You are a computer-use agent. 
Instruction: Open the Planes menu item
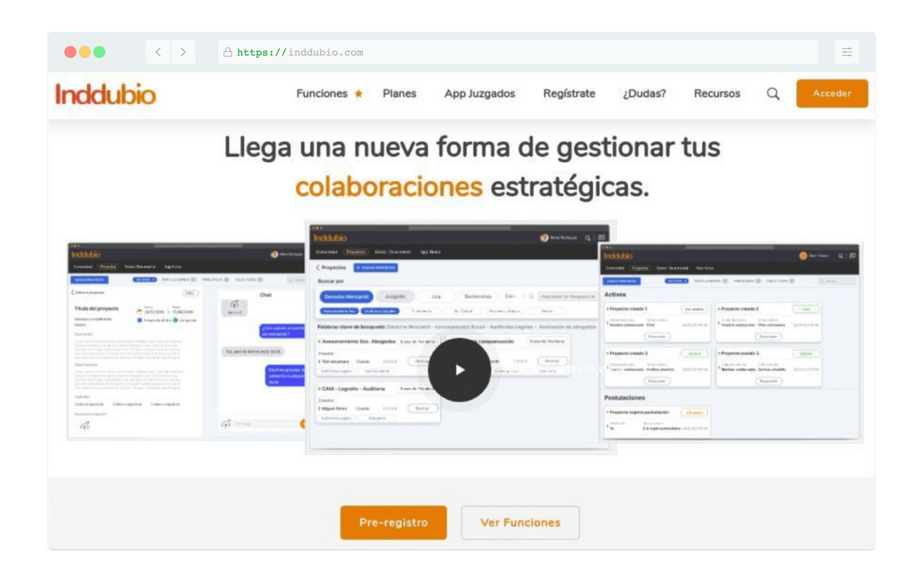coord(399,94)
